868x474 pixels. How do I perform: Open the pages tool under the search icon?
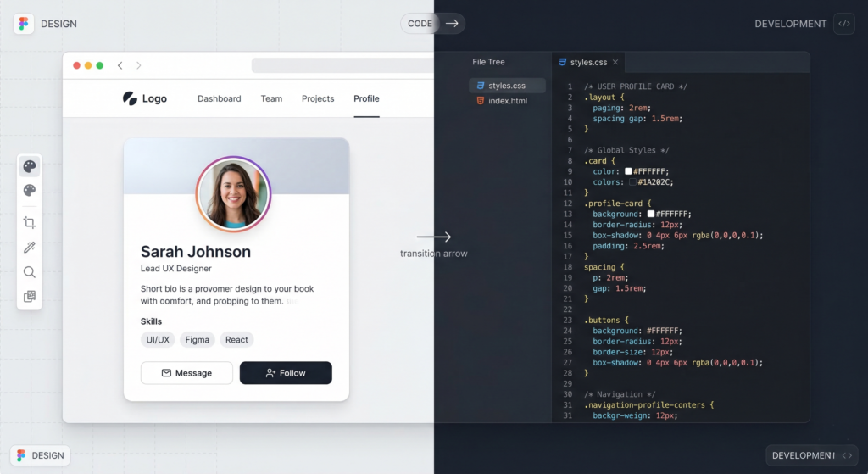tap(30, 296)
